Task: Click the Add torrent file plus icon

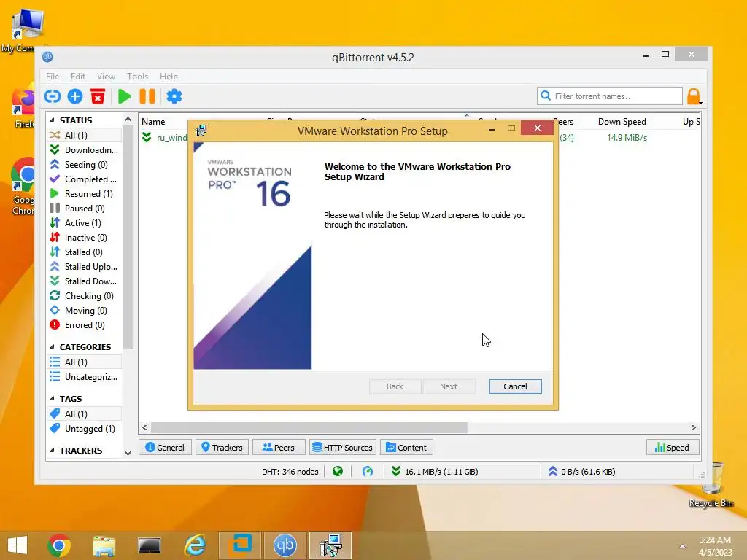Action: pos(75,96)
